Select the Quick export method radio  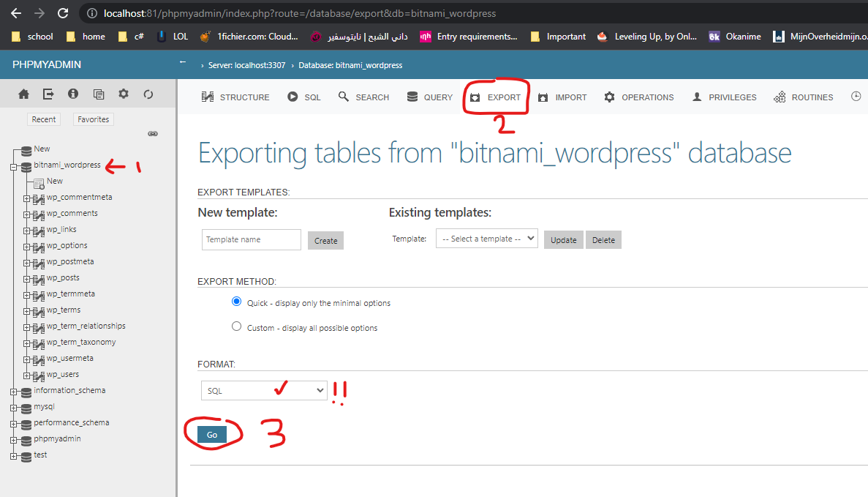click(236, 302)
